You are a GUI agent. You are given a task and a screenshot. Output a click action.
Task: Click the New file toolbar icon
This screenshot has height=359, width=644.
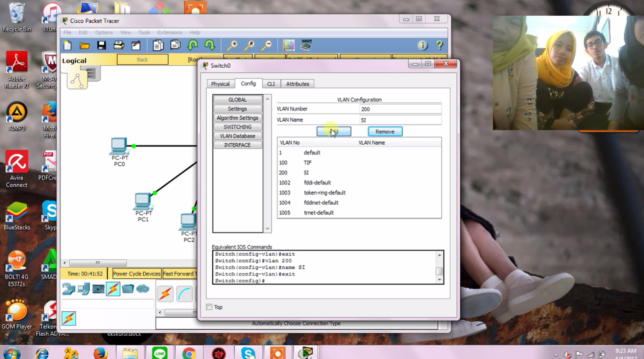[x=68, y=46]
